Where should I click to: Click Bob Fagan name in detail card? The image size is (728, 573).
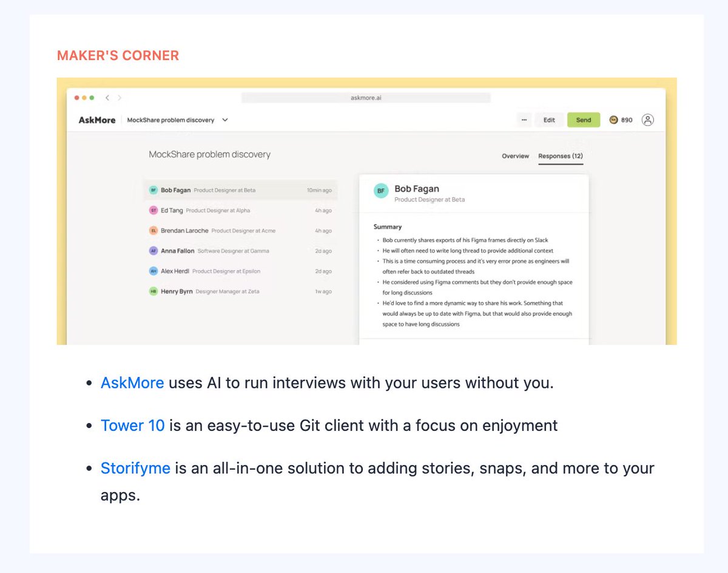point(417,189)
